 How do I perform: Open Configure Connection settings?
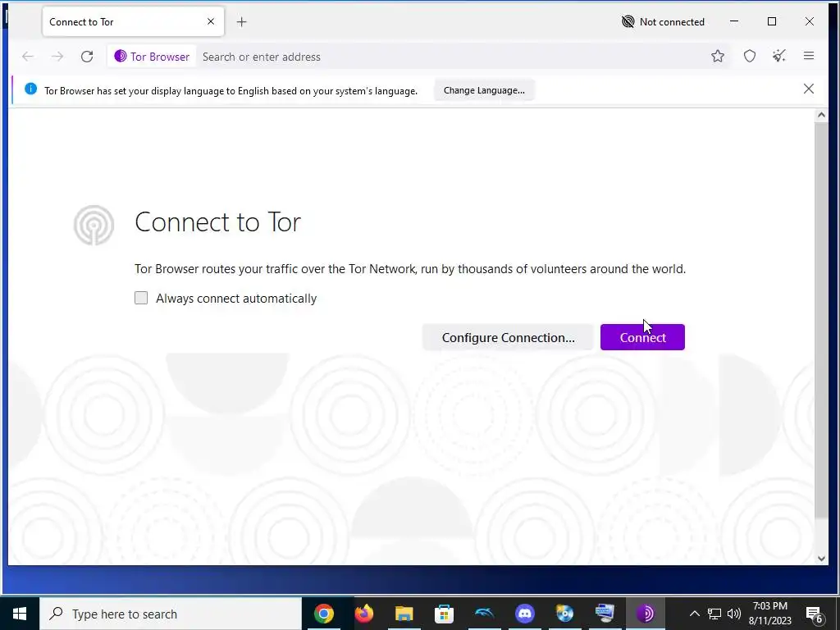(508, 337)
